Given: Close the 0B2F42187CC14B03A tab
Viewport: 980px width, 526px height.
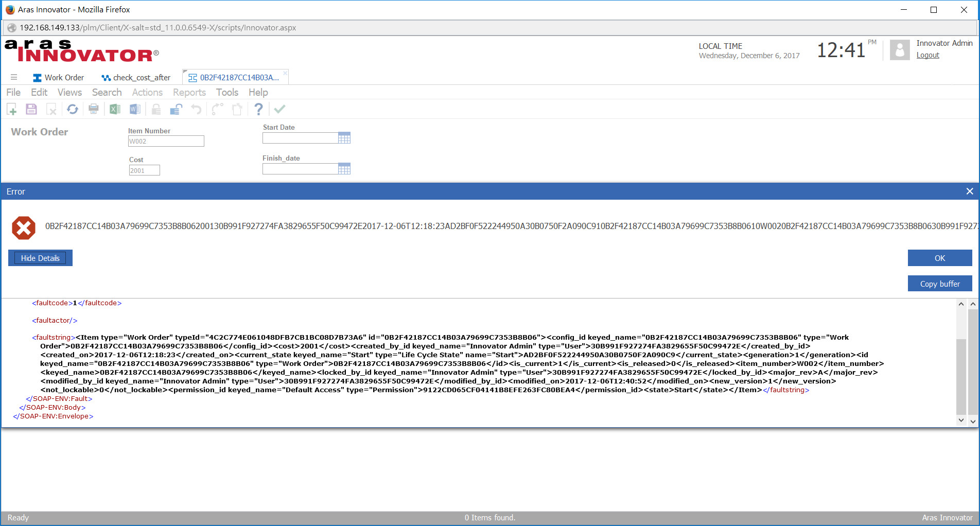Looking at the screenshot, I should click(285, 72).
